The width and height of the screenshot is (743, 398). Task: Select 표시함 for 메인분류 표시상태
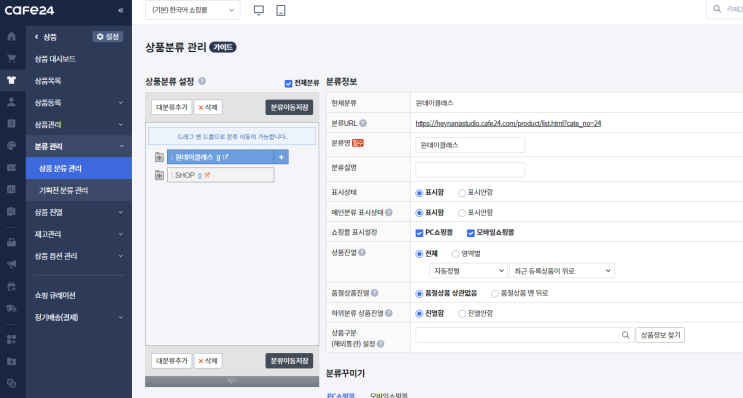(419, 213)
